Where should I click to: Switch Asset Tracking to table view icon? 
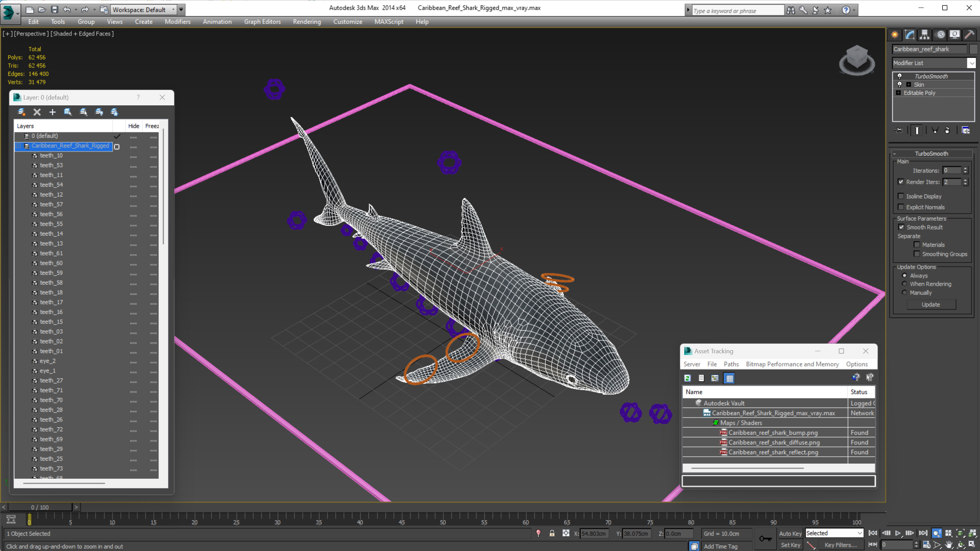pyautogui.click(x=729, y=378)
